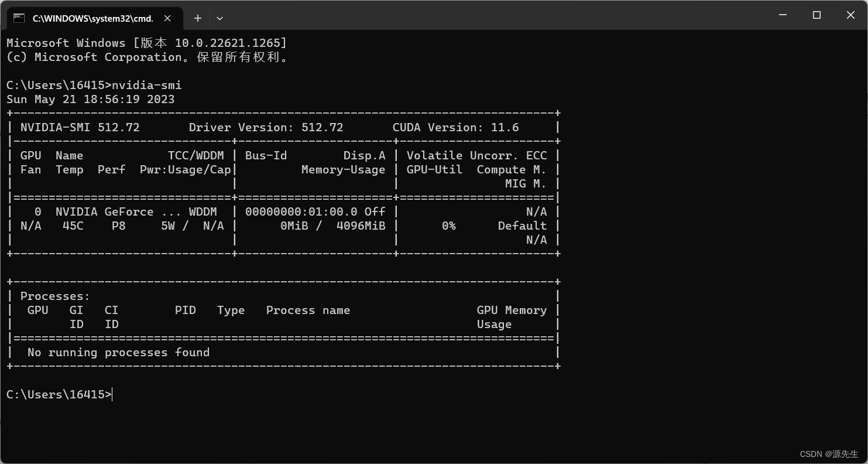
Task: Click the 5W power usage value
Action: pyautogui.click(x=168, y=226)
